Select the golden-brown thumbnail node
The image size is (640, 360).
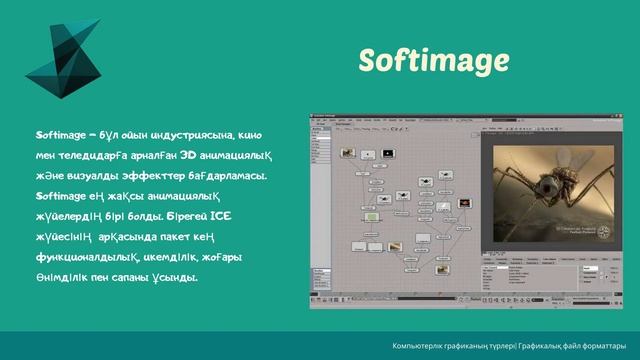pos(395,247)
